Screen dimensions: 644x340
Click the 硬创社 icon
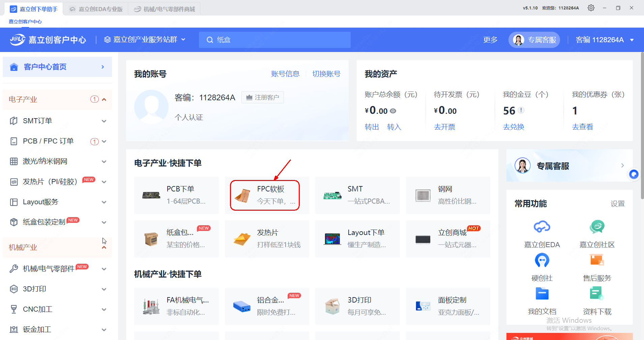[x=542, y=260]
